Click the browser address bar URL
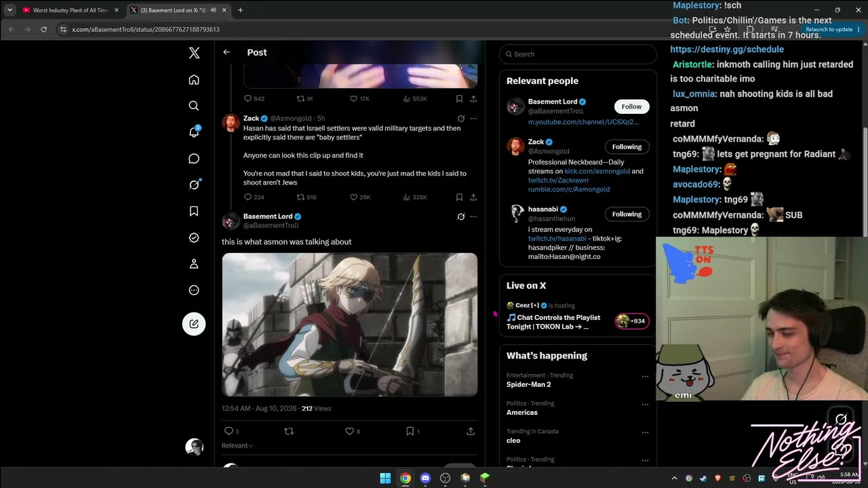 pos(146,29)
